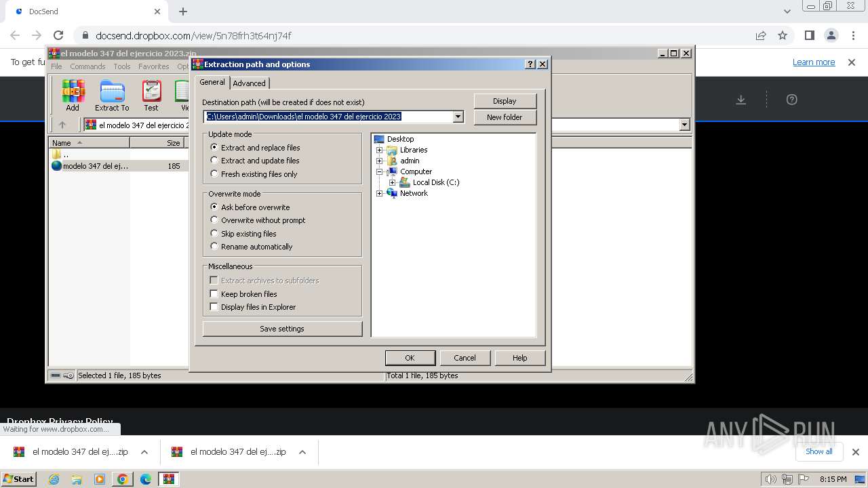Open the Chrome profile avatar
The image size is (868, 488).
831,35
